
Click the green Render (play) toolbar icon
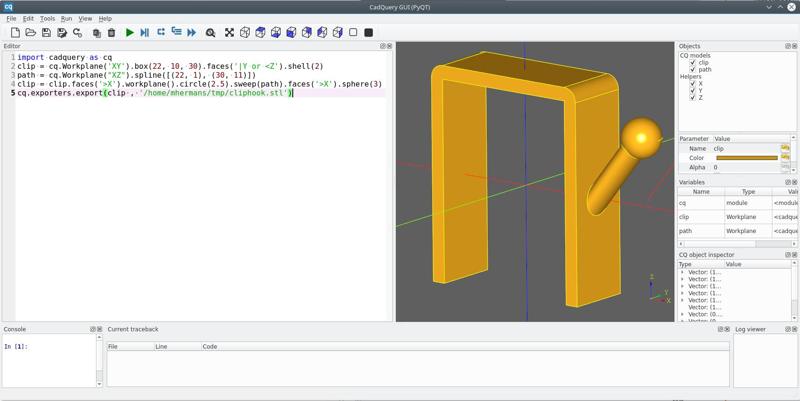click(x=129, y=33)
